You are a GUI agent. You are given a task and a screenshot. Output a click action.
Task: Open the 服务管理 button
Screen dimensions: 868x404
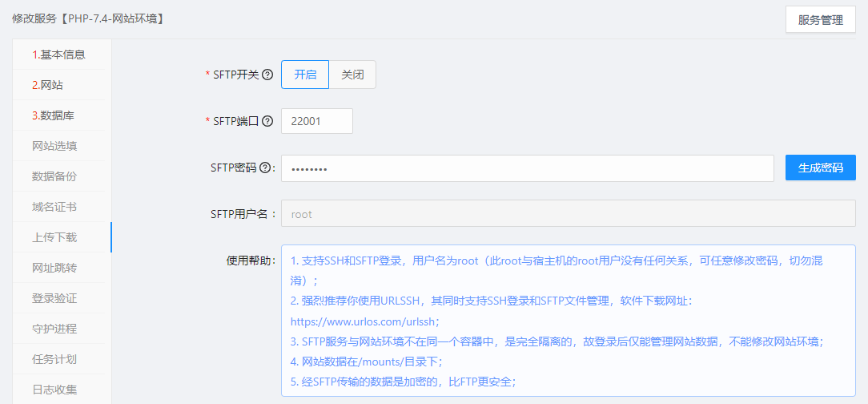tap(821, 20)
